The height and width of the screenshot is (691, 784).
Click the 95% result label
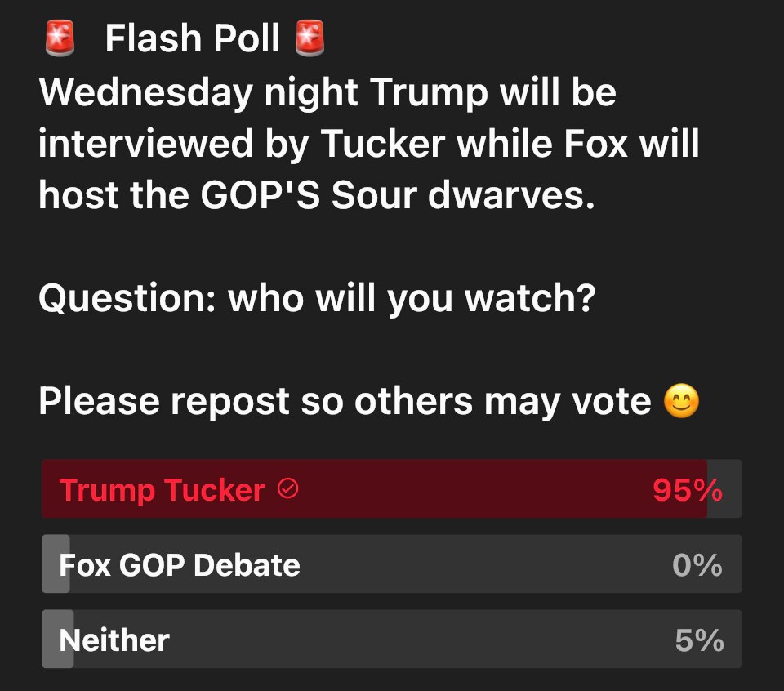click(x=687, y=490)
